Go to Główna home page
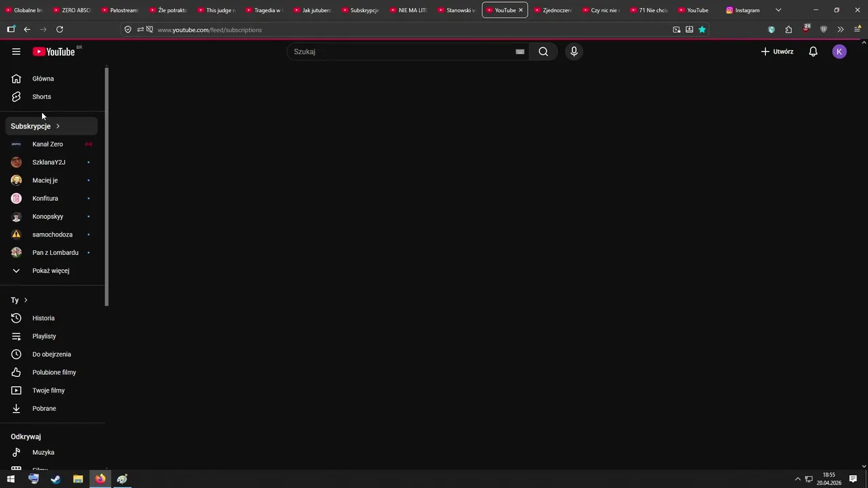 point(52,79)
